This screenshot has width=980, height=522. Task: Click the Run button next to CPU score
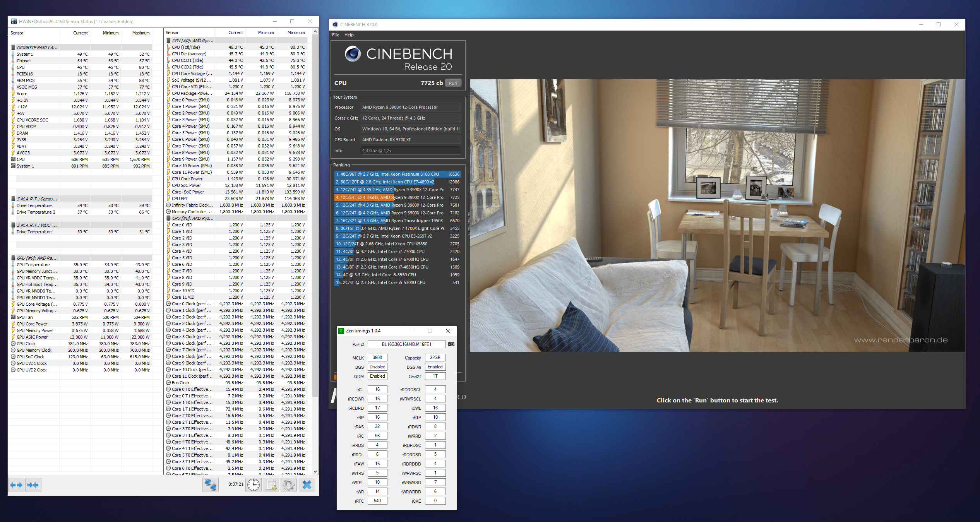click(x=453, y=83)
